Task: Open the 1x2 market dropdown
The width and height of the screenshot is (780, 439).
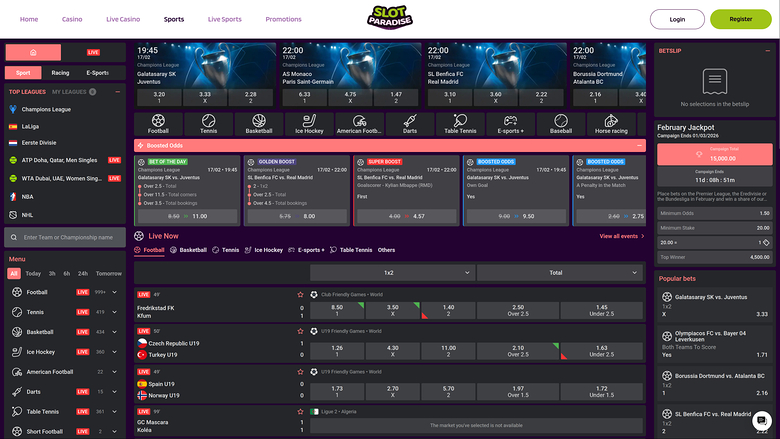Action: (x=392, y=272)
